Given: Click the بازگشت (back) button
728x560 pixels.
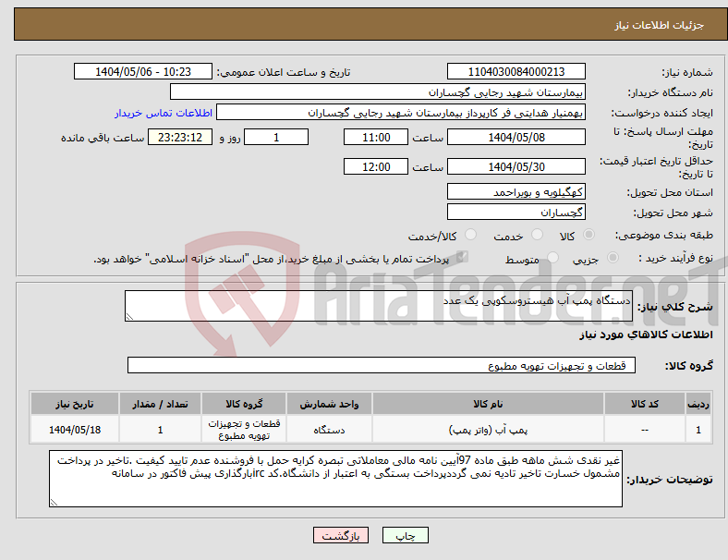Looking at the screenshot, I should click(x=341, y=535).
